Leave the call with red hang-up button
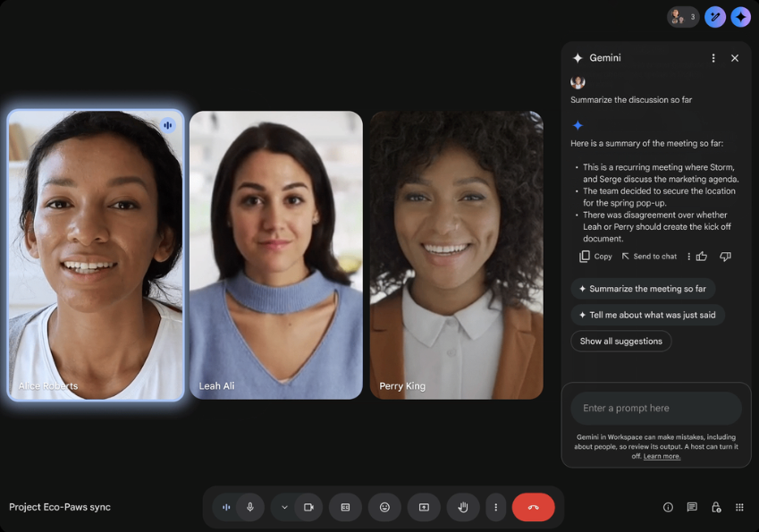This screenshot has height=532, width=759. pyautogui.click(x=534, y=507)
